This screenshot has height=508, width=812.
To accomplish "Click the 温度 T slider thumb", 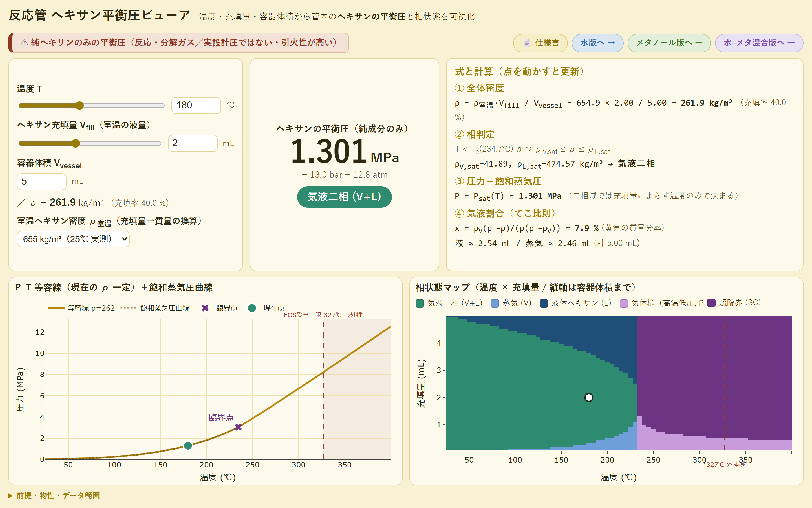I will (80, 106).
